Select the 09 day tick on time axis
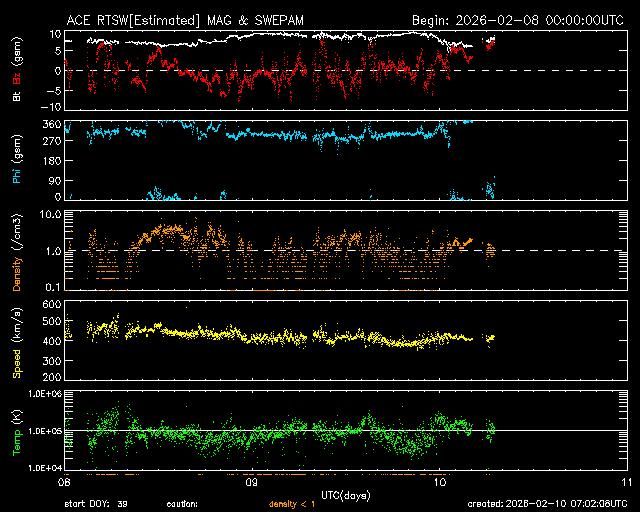640x512 pixels. (x=253, y=481)
